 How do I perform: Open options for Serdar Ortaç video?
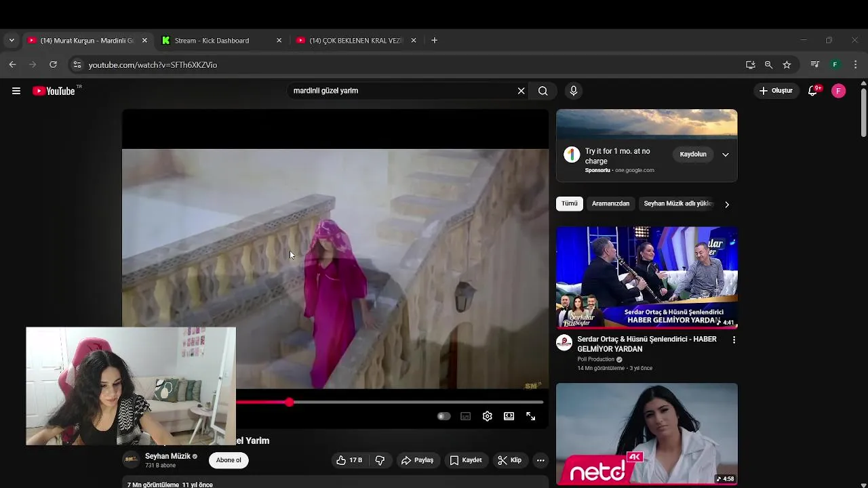point(734,340)
